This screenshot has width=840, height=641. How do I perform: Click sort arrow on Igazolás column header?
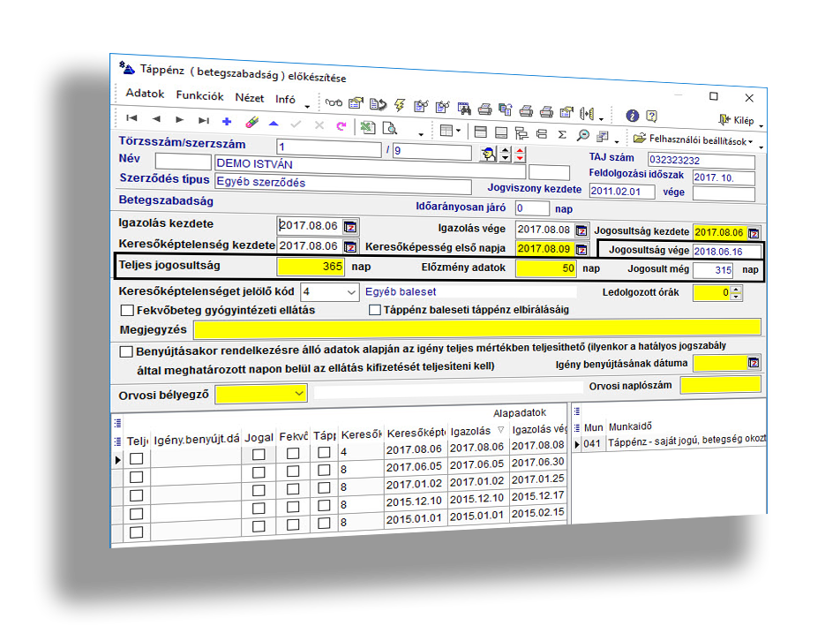[501, 430]
